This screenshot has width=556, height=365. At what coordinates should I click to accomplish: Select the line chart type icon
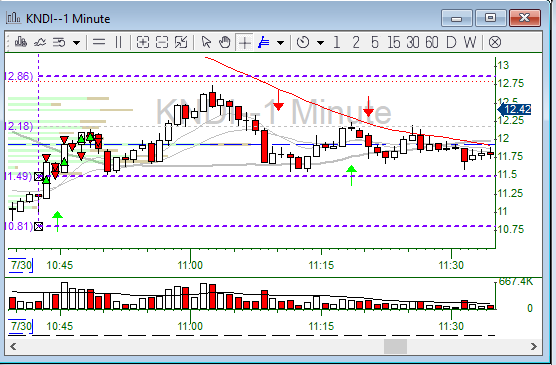tap(40, 43)
